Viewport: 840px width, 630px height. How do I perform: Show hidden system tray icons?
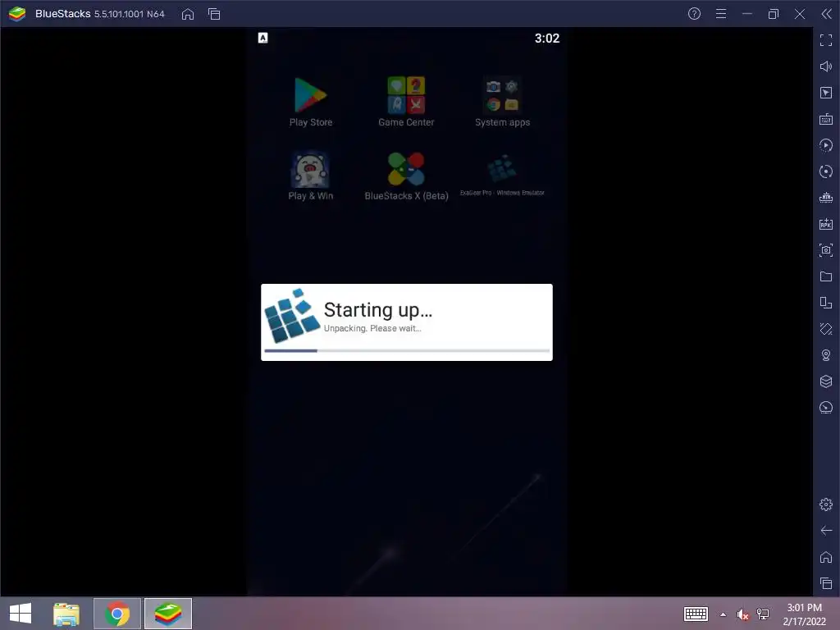point(724,614)
